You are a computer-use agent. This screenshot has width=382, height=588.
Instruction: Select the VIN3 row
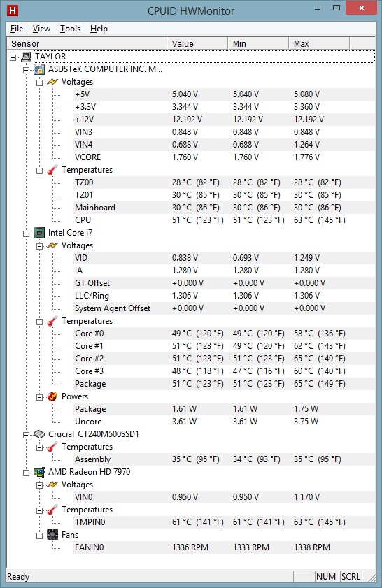225,132
